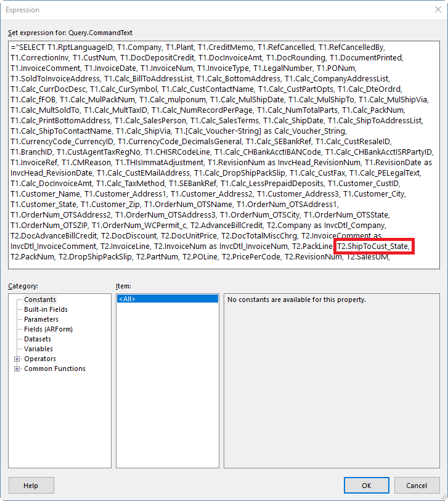Expand the Common Functions node
448x501 pixels.
click(x=17, y=369)
